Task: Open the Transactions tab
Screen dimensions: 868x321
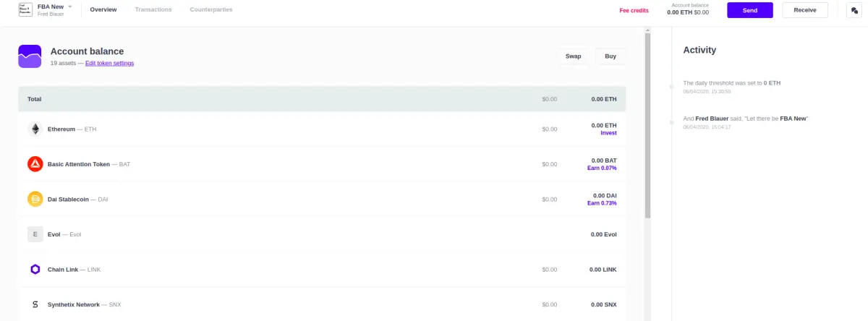Action: tap(153, 10)
